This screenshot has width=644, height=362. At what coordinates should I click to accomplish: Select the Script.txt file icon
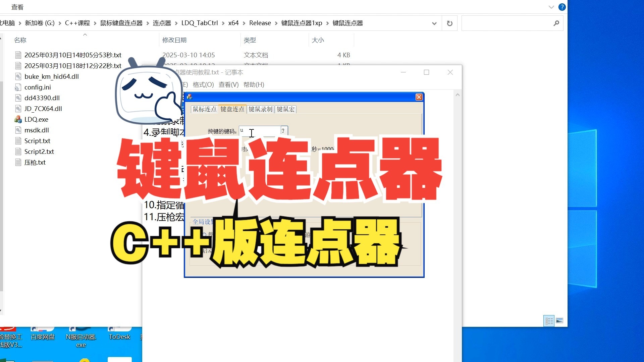tap(18, 141)
